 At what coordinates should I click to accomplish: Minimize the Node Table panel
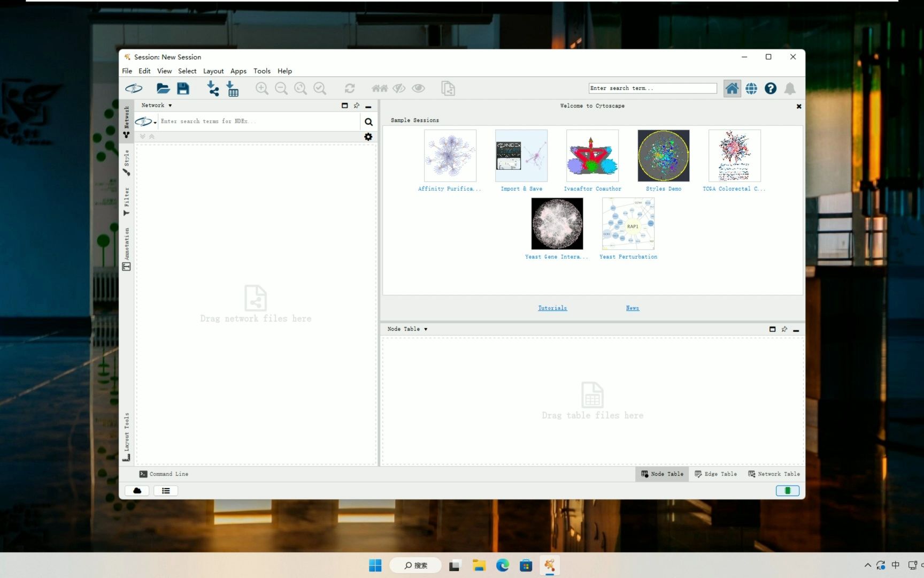pos(796,330)
